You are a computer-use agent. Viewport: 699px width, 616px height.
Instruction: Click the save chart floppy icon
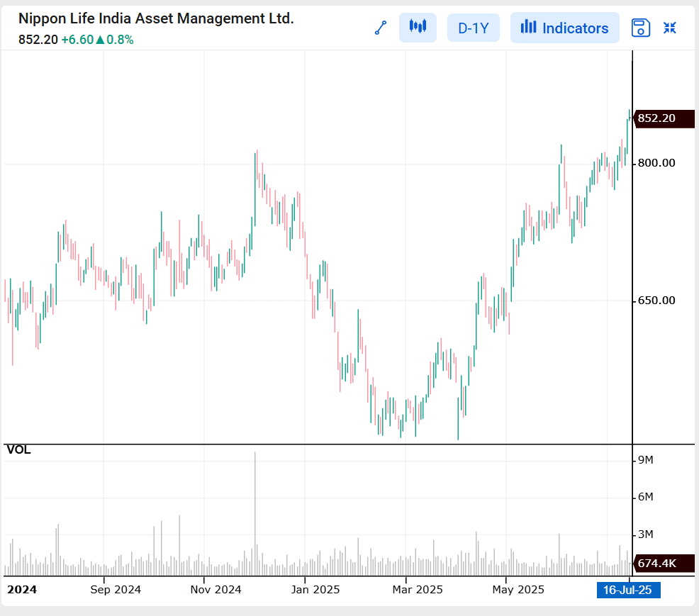point(641,28)
